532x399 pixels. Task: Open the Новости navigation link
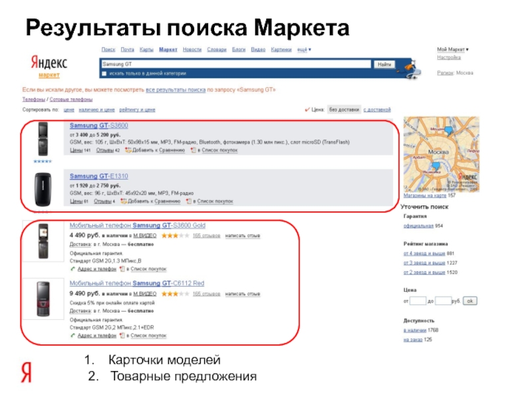point(192,49)
